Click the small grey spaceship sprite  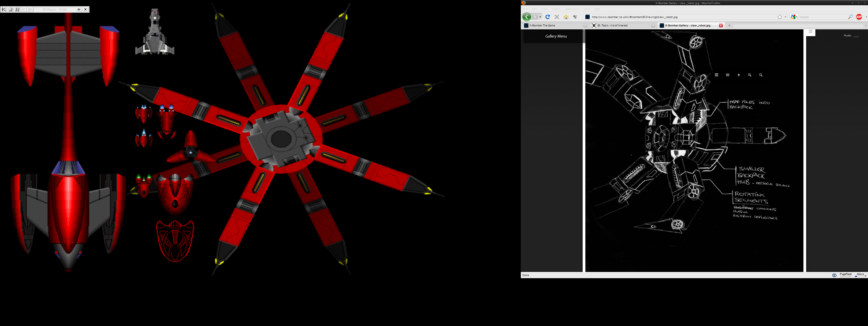pyautogui.click(x=155, y=32)
